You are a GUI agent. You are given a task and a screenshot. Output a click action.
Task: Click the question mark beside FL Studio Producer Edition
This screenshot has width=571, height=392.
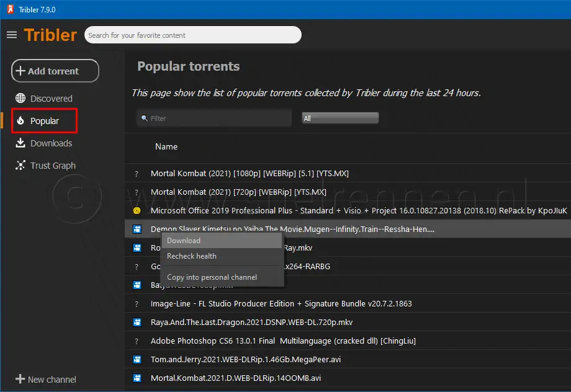pyautogui.click(x=137, y=304)
